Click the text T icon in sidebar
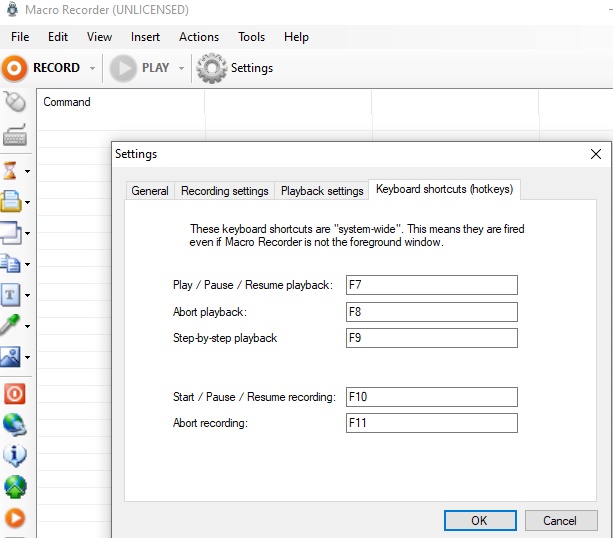Image resolution: width=613 pixels, height=538 pixels. tap(11, 295)
